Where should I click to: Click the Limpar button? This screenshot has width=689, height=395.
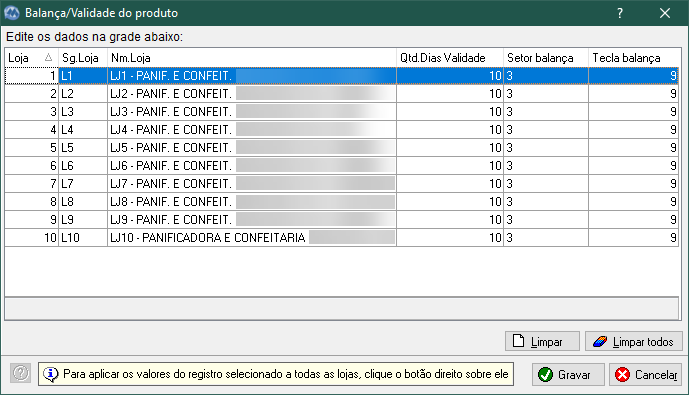point(542,341)
